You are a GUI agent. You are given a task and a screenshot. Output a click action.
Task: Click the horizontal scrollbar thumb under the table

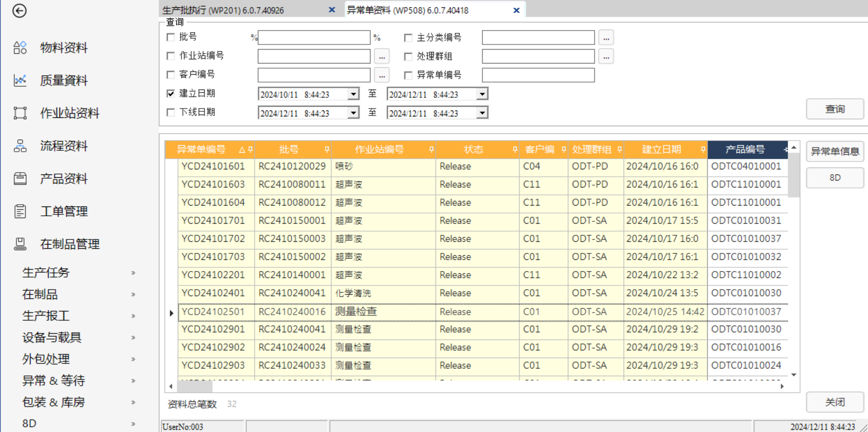(x=195, y=386)
